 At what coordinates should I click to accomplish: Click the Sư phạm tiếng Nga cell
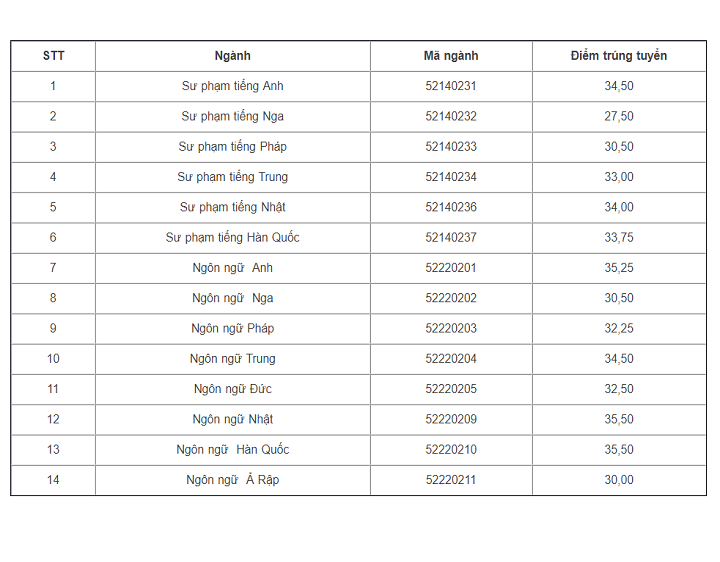[232, 116]
